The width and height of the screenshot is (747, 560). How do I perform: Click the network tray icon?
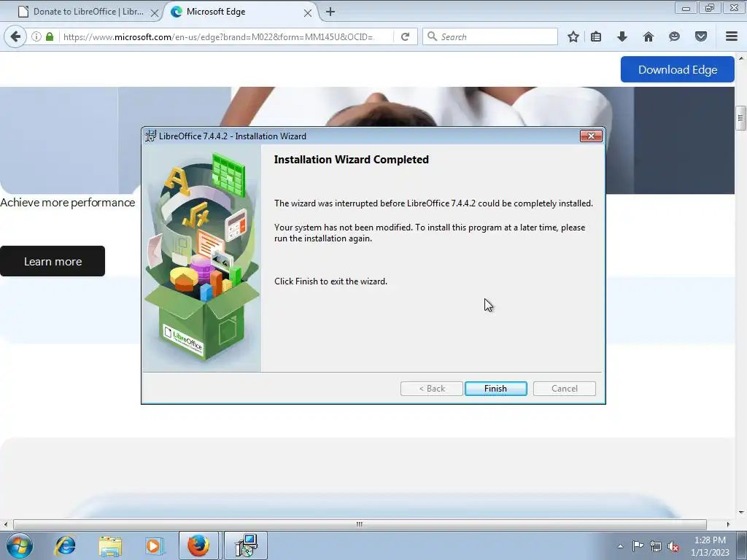point(656,546)
